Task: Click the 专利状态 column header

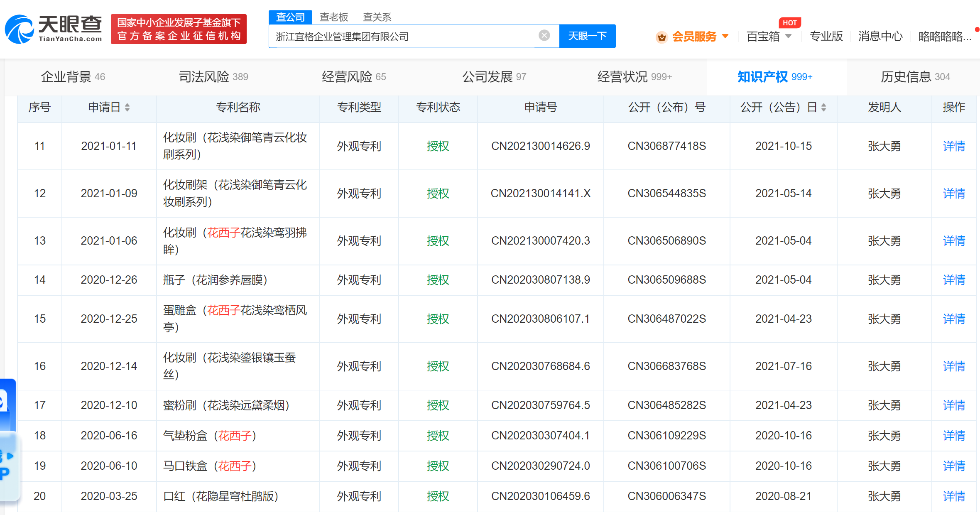Action: click(438, 108)
